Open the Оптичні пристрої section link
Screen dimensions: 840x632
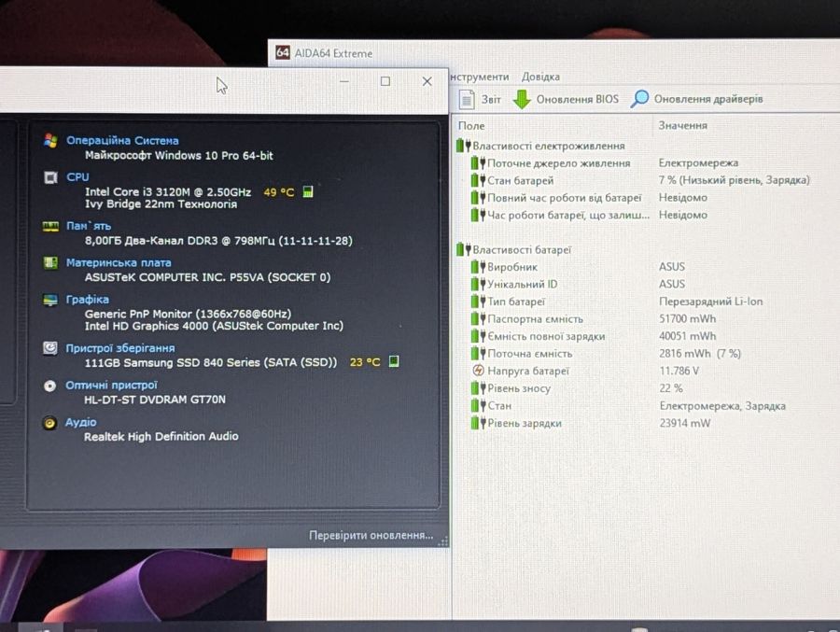tap(111, 385)
